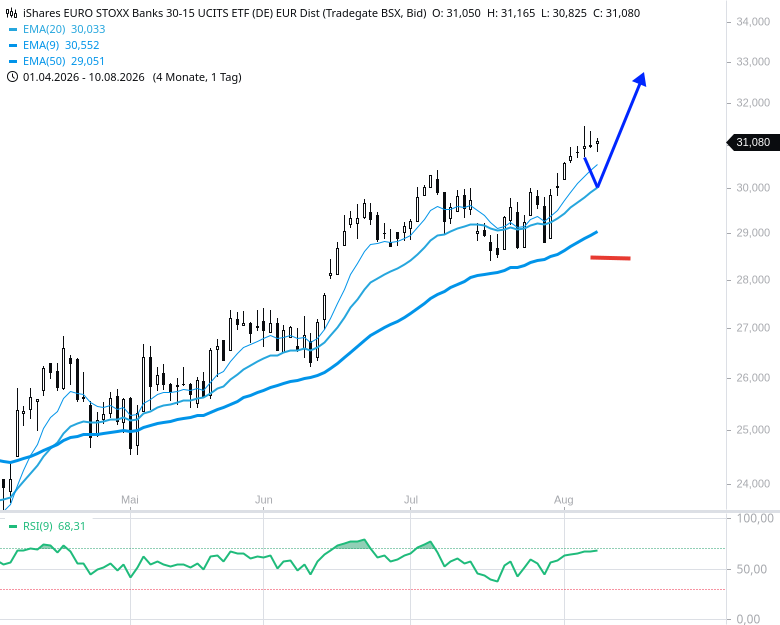Click the open value O: 31,050
The image size is (780, 625).
click(456, 13)
